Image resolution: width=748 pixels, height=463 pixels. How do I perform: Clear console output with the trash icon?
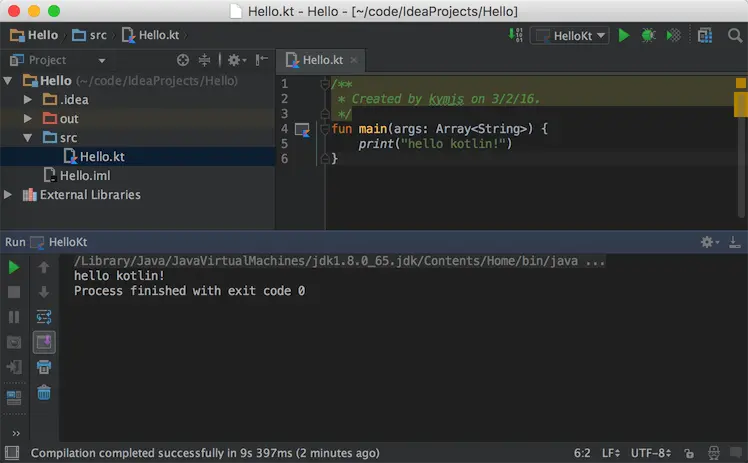[44, 393]
